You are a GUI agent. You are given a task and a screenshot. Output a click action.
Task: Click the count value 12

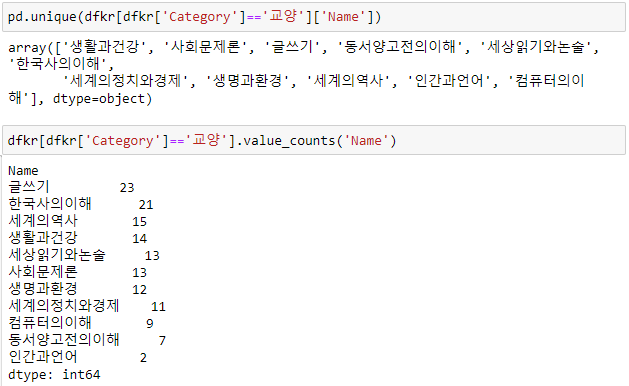coord(140,290)
